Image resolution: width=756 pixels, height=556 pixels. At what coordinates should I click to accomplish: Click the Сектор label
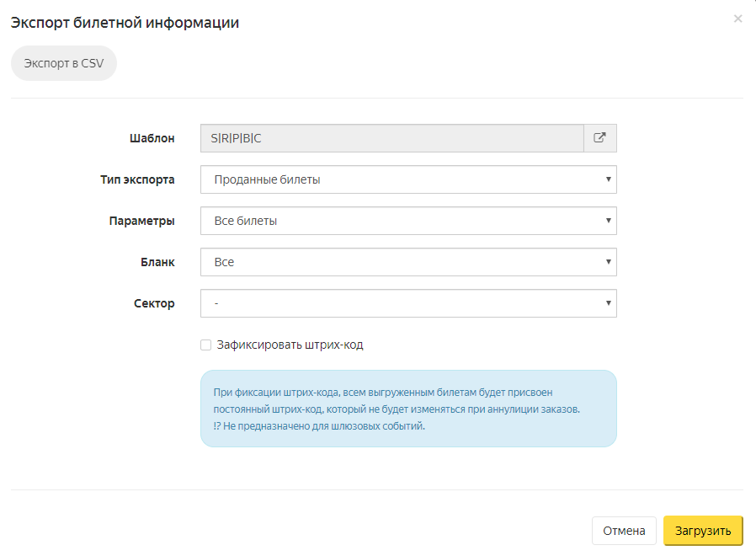pos(153,303)
